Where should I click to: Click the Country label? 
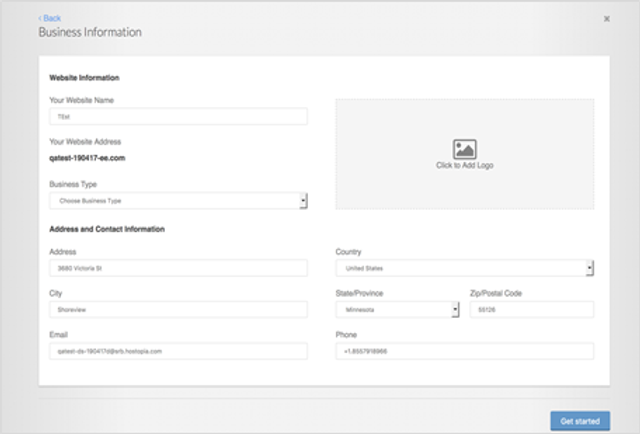pos(348,251)
